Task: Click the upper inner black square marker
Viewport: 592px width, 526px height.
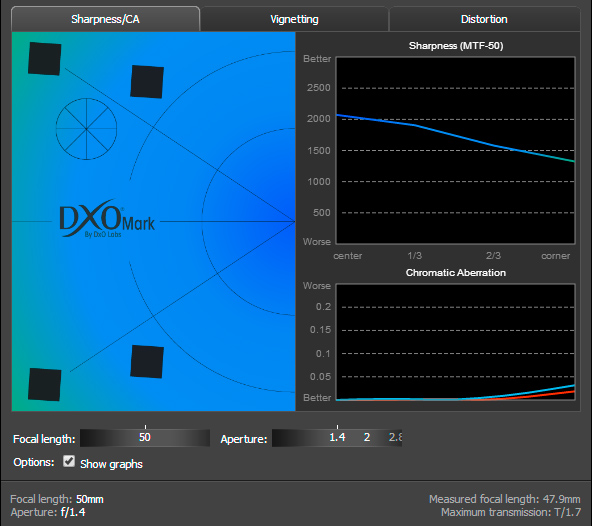Action: (x=147, y=82)
